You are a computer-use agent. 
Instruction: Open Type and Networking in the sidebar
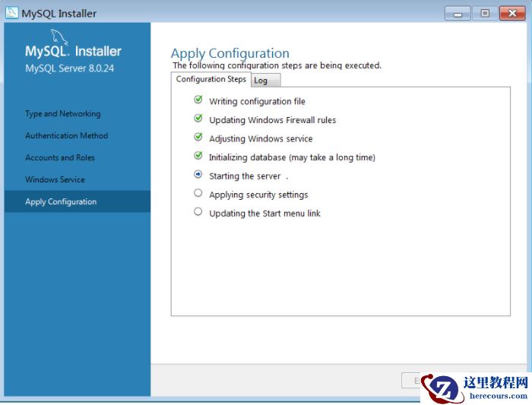click(x=63, y=114)
